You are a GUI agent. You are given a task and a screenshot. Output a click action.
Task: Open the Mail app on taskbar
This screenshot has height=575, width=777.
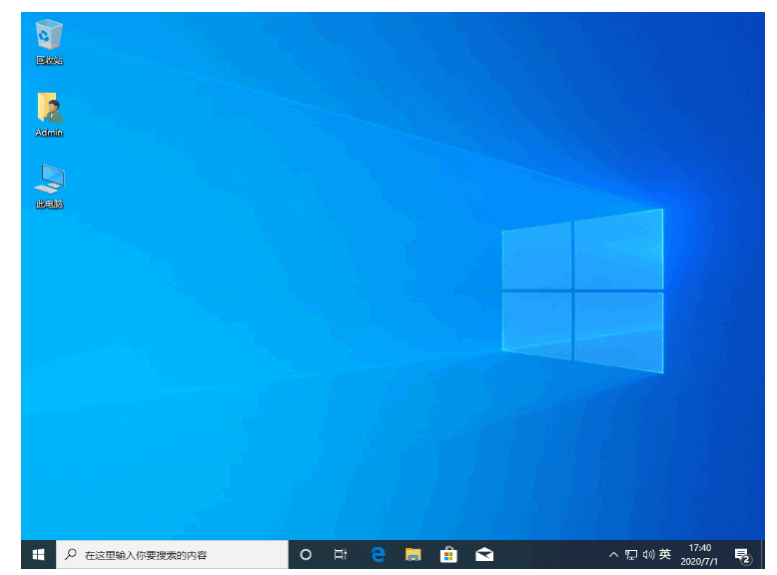(x=484, y=555)
